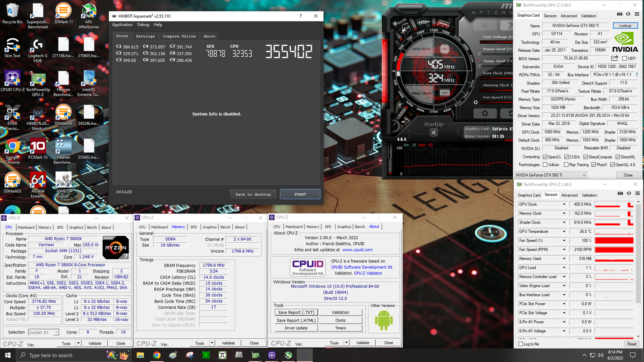Open the notification center icon
Image resolution: width=644 pixels, height=362 pixels.
633,355
